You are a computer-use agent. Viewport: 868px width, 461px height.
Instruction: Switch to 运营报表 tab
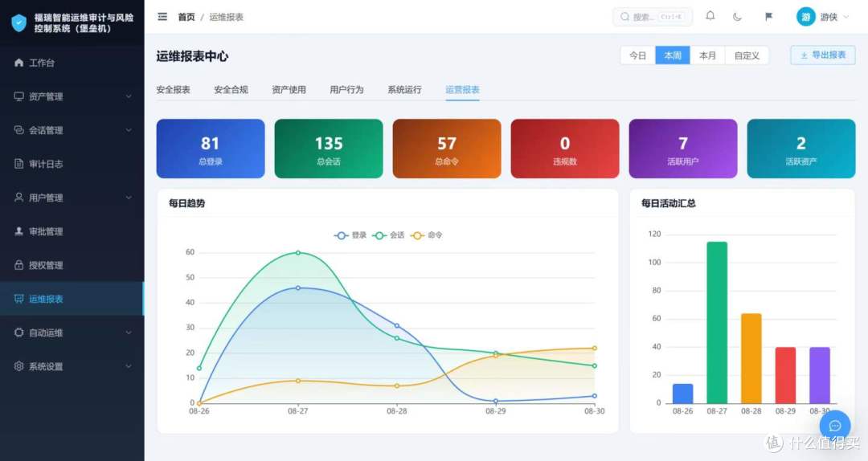(462, 90)
